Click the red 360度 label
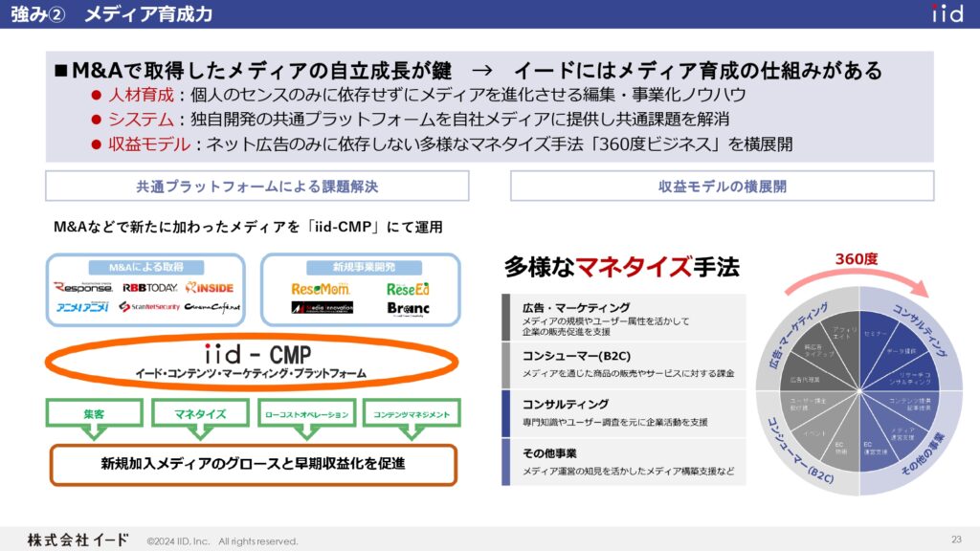The width and height of the screenshot is (980, 551). [857, 258]
